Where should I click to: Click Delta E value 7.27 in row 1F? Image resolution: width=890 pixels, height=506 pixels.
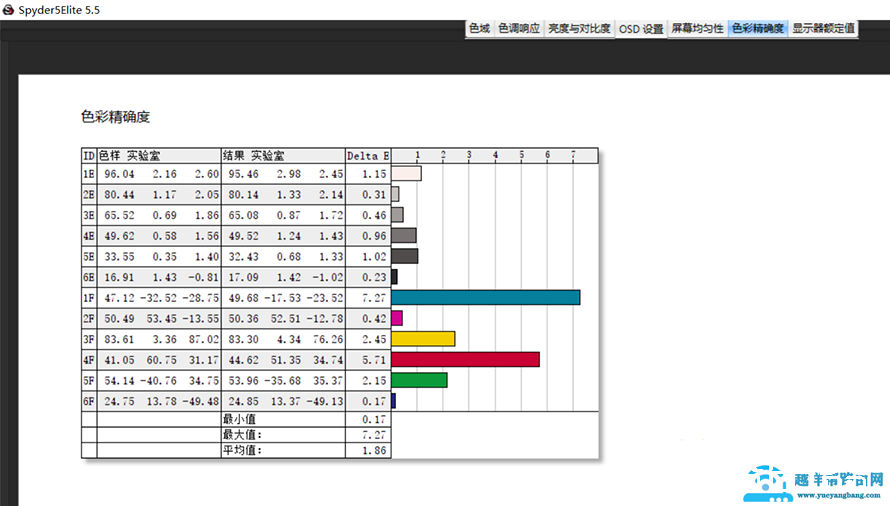(374, 298)
